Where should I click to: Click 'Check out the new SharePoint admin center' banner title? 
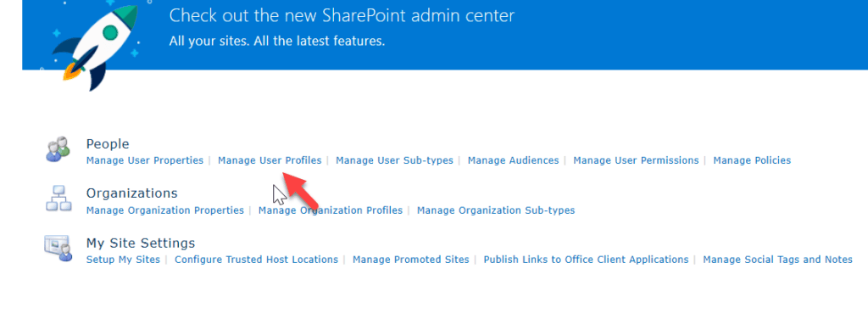342,15
